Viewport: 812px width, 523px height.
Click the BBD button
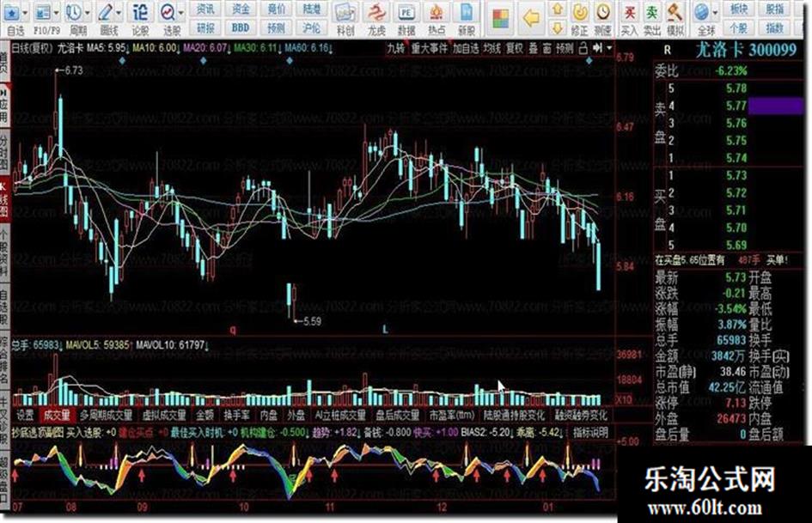click(241, 27)
